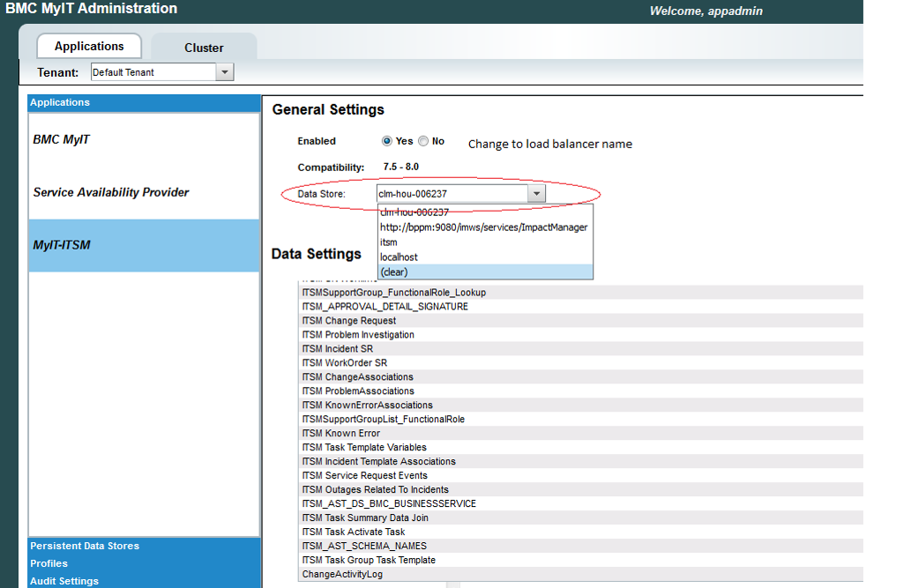This screenshot has height=588, width=911.
Task: Switch to the Cluster tab
Action: [x=204, y=48]
